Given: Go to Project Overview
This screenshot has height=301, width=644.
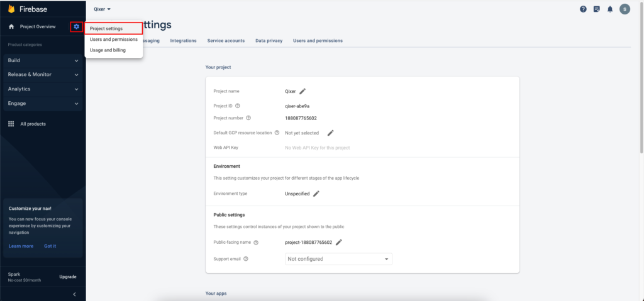Looking at the screenshot, I should tap(38, 26).
